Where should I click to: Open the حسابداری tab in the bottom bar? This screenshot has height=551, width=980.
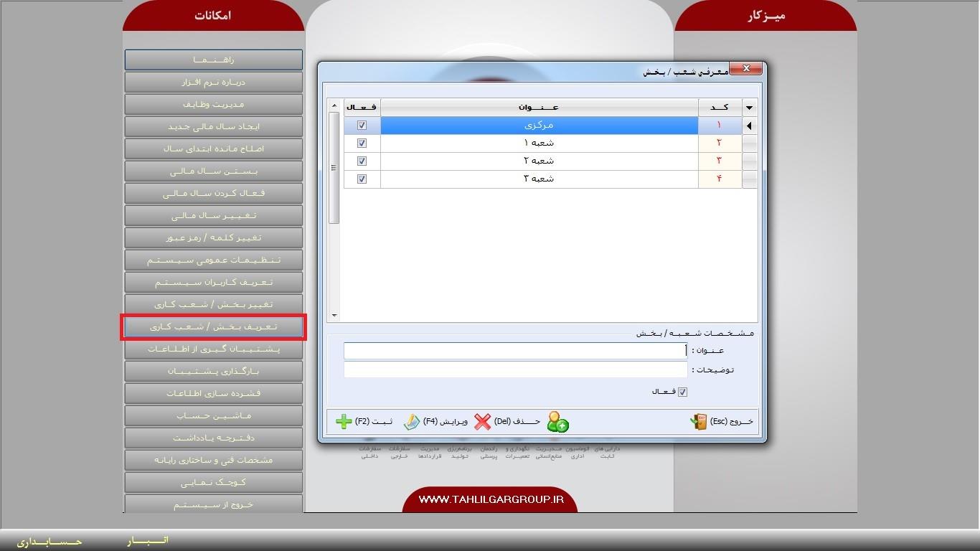[50, 542]
